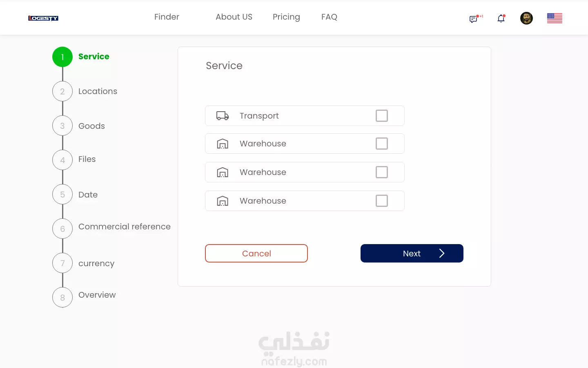Click the Next button
Image resolution: width=588 pixels, height=368 pixels.
click(412, 253)
